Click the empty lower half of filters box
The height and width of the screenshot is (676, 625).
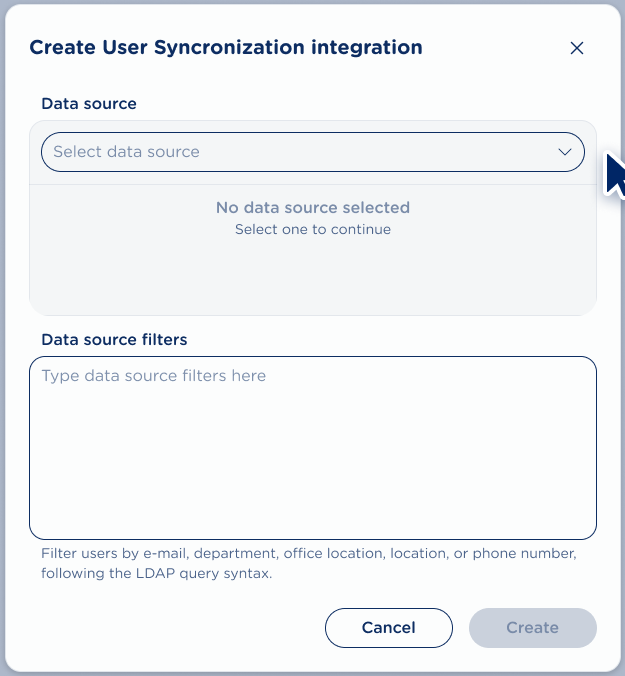(312, 490)
